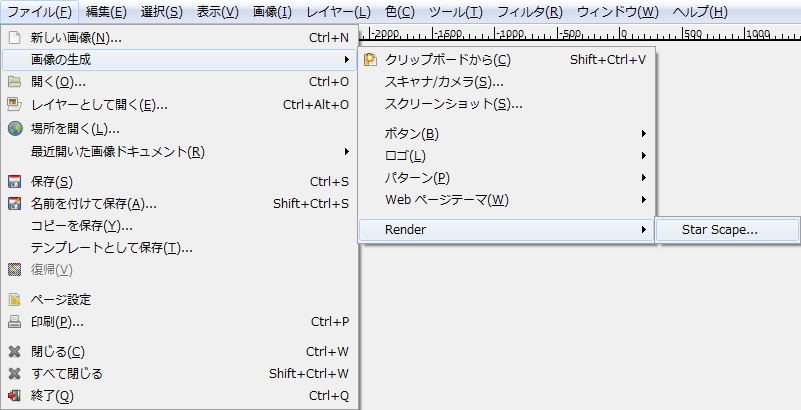
Task: Open the 色(C) menu
Action: click(x=399, y=11)
